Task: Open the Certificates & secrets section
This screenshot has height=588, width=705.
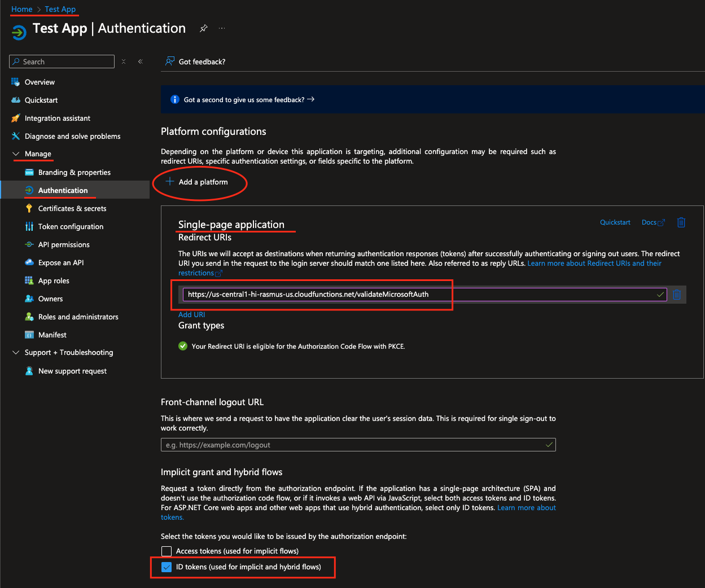Action: 73,208
